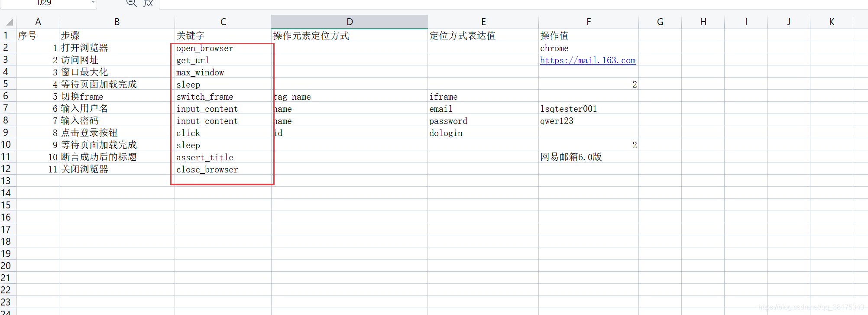Select the lsqtester001 cell
The width and height of the screenshot is (868, 315).
click(x=589, y=108)
